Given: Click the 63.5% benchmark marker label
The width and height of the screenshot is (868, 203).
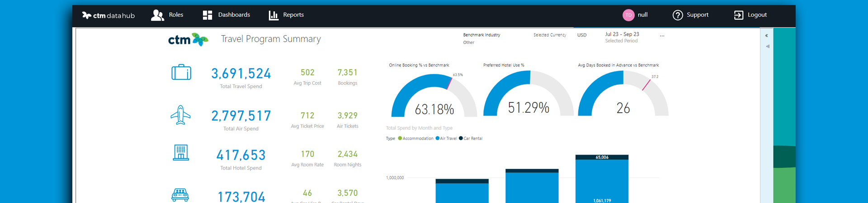Looking at the screenshot, I should coord(458,75).
